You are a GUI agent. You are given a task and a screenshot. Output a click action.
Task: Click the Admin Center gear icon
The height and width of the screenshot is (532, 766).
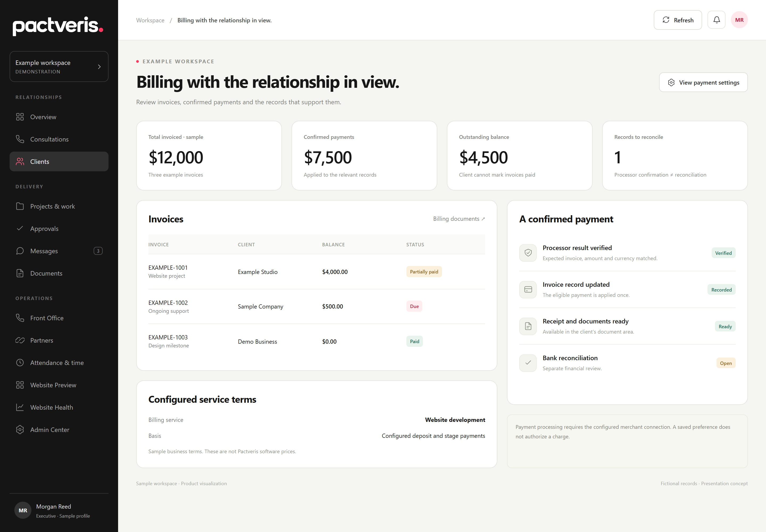(20, 430)
